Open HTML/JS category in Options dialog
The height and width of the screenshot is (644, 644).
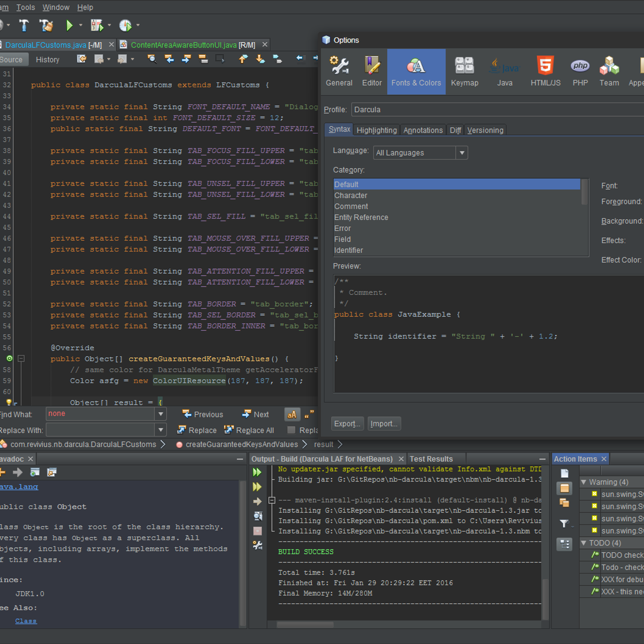545,72
